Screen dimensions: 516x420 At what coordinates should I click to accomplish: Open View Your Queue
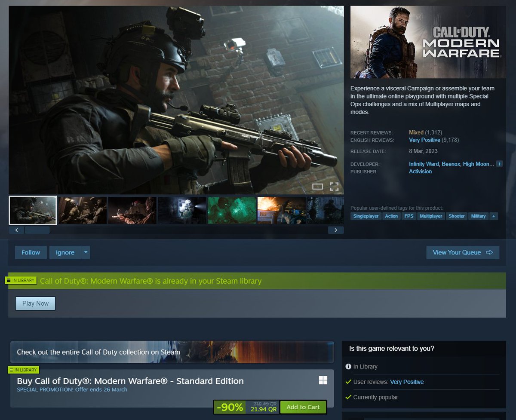click(463, 252)
